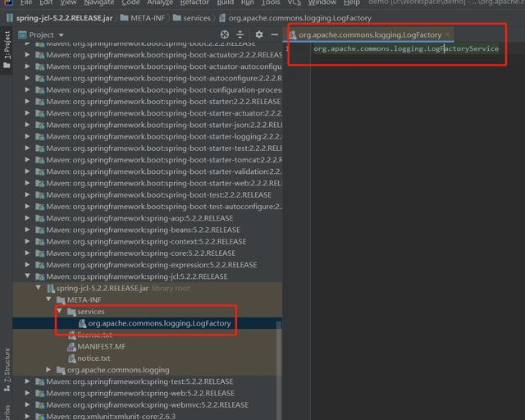This screenshot has height=420, width=525.
Task: Click the locate/scroll-from-source target icon
Action: (225, 34)
